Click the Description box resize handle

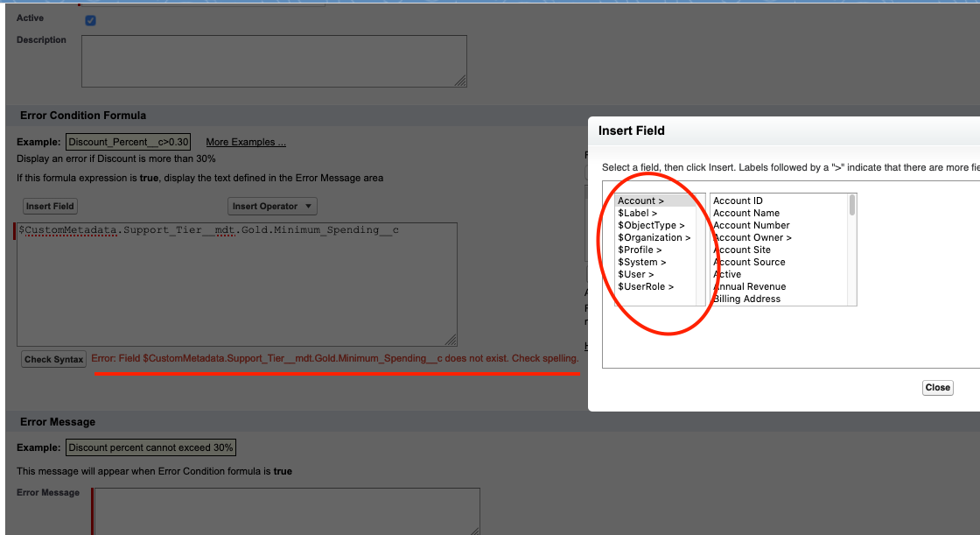[x=460, y=81]
